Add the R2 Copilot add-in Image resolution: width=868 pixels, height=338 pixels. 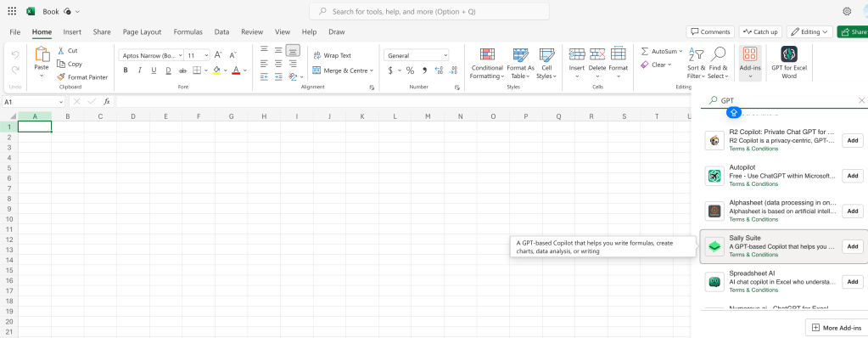coord(853,141)
